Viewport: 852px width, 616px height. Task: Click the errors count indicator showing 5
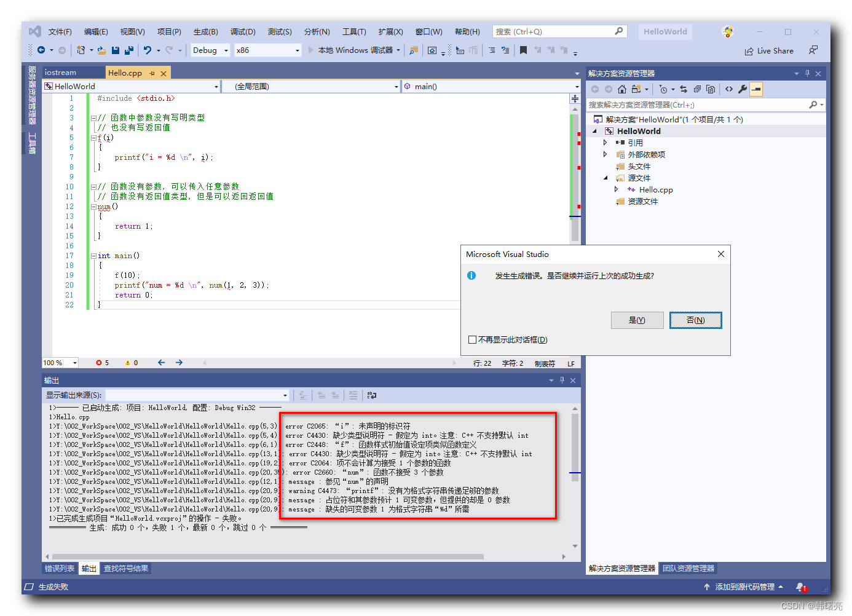tap(103, 363)
